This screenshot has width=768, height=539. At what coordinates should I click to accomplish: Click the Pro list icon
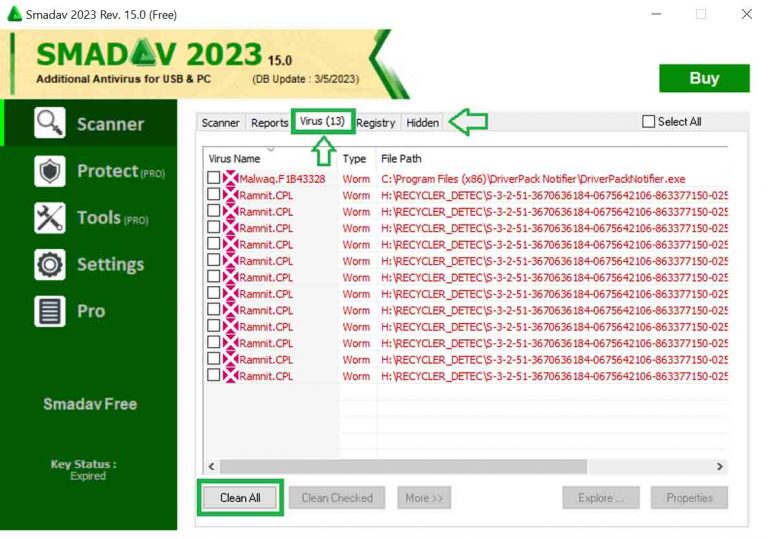point(49,311)
